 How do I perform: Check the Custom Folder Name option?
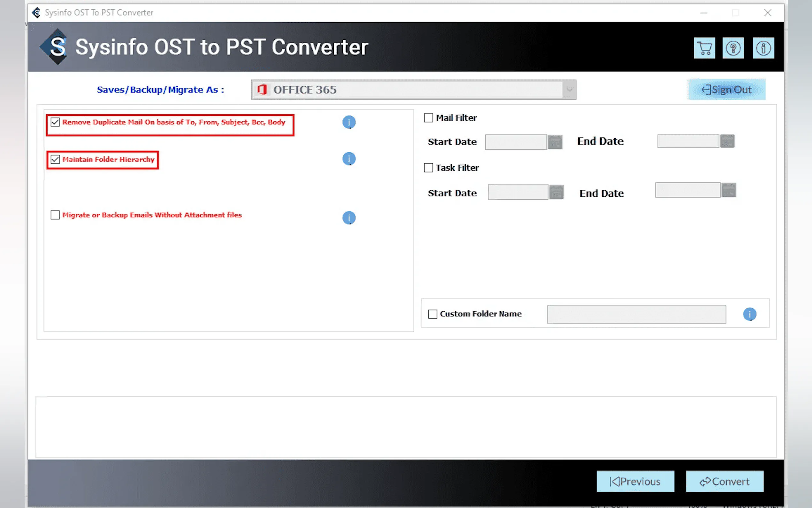pyautogui.click(x=432, y=314)
